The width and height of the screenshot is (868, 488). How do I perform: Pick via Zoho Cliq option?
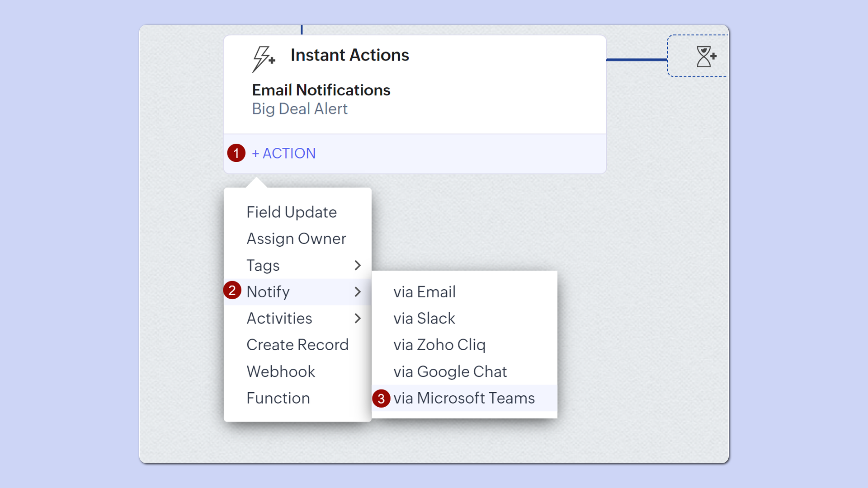tap(439, 345)
